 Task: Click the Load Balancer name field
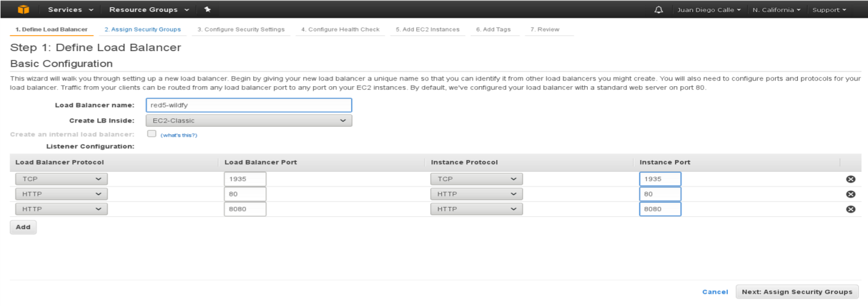(x=249, y=105)
